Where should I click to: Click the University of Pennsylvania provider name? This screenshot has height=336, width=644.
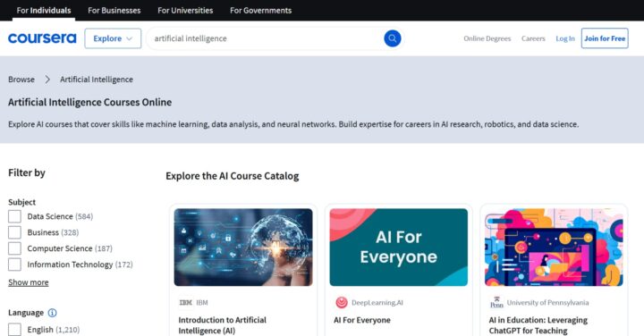[547, 303]
